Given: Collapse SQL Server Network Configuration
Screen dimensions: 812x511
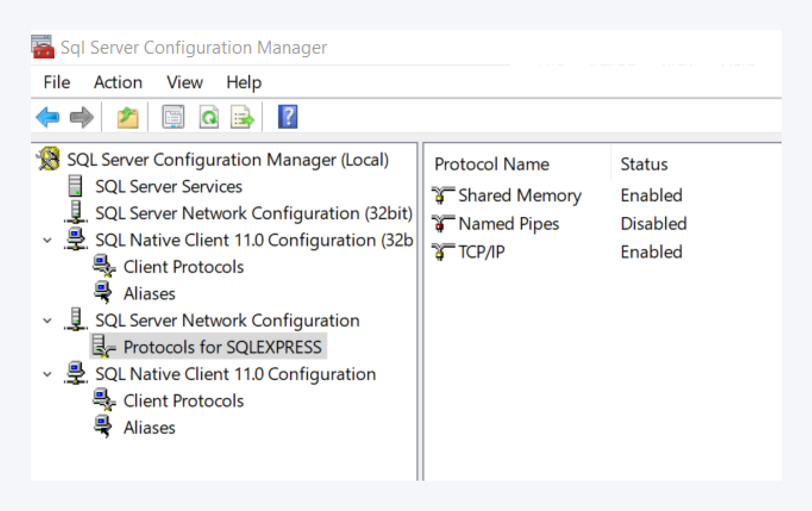Looking at the screenshot, I should pos(47,320).
